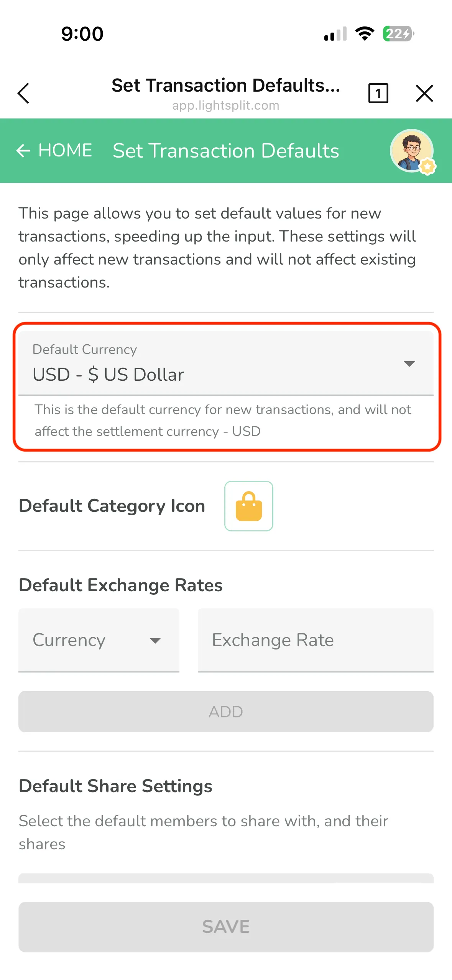
Task: Tap the user profile avatar
Action: pyautogui.click(x=412, y=151)
